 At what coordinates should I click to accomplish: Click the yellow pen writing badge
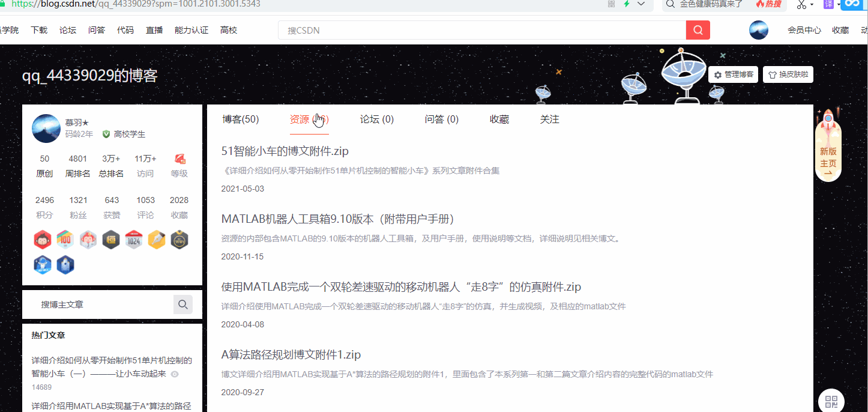click(x=157, y=240)
